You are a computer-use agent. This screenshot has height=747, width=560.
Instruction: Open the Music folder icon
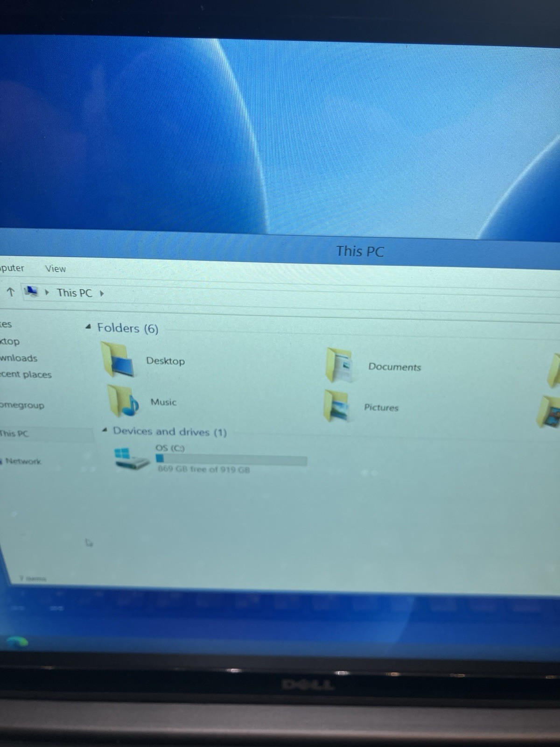click(x=123, y=401)
